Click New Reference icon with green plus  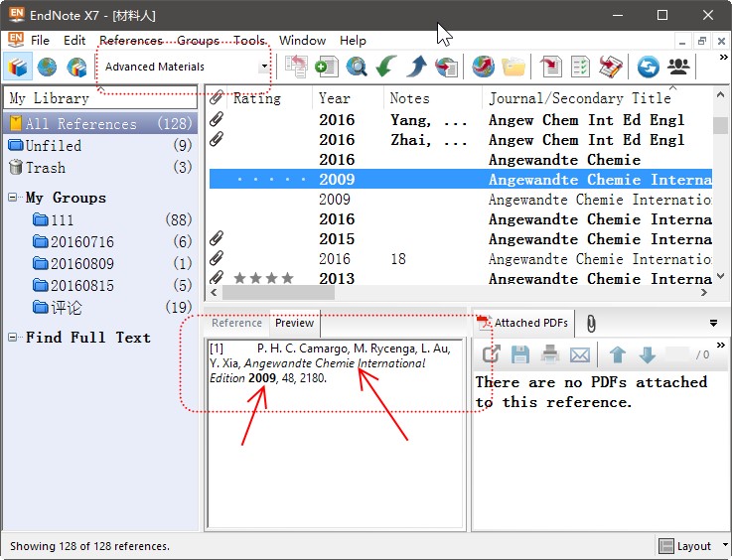326,68
